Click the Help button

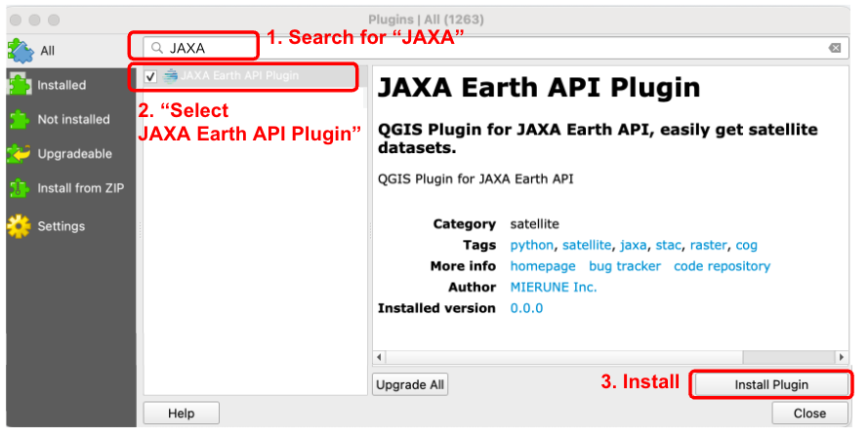click(181, 414)
